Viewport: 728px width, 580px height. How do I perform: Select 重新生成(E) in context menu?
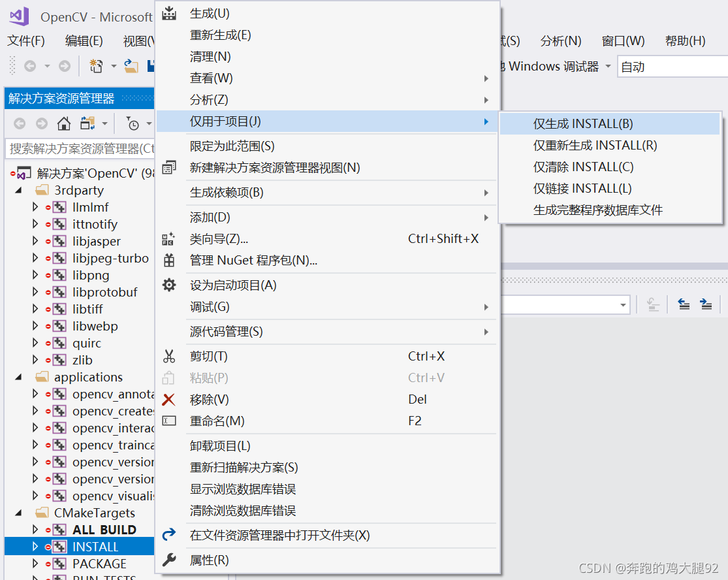(x=327, y=35)
